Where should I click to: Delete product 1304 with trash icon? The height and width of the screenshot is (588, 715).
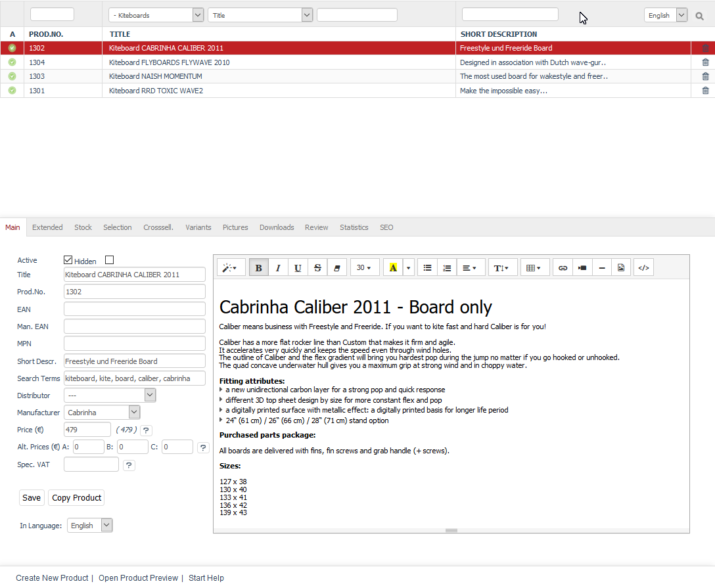(705, 62)
